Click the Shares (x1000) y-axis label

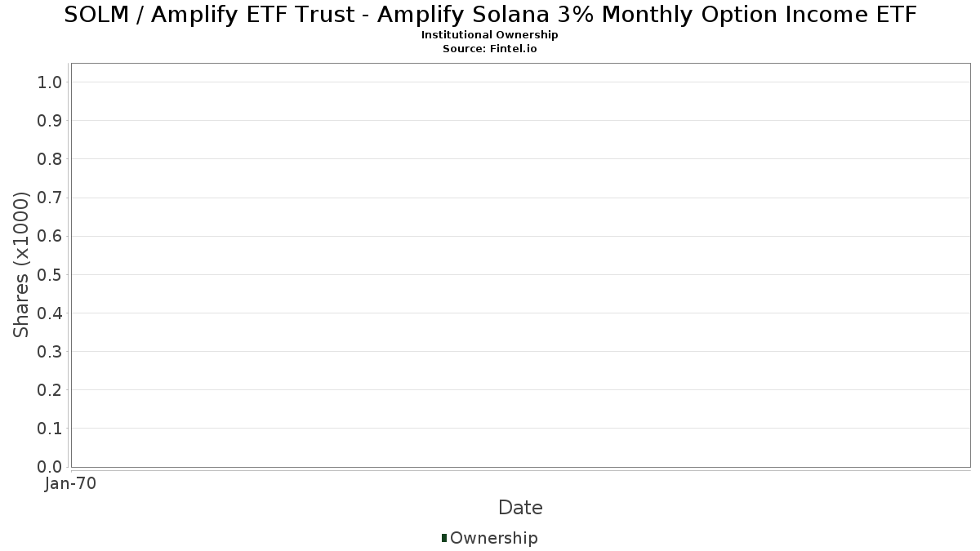point(22,265)
